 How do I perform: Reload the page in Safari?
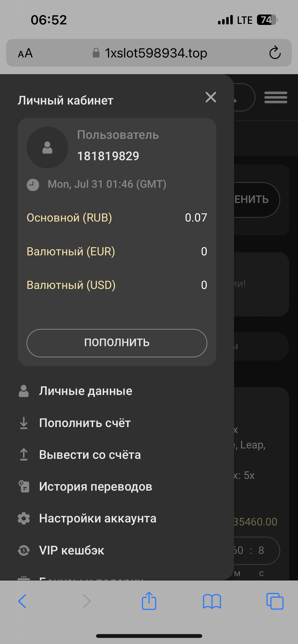click(275, 53)
